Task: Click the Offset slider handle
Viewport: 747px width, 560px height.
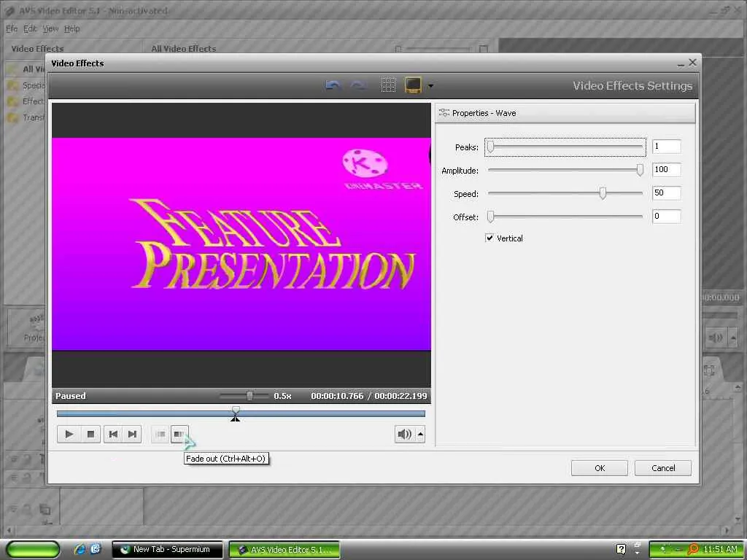Action: coord(491,217)
